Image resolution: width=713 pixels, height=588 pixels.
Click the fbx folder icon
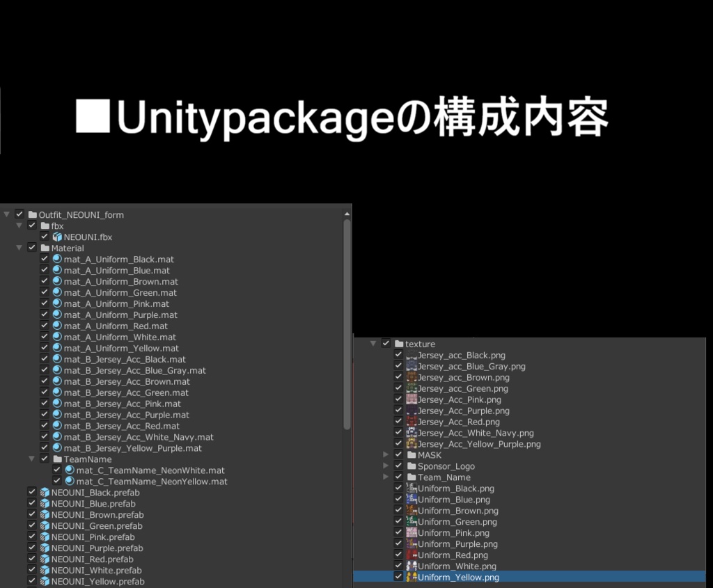45,226
